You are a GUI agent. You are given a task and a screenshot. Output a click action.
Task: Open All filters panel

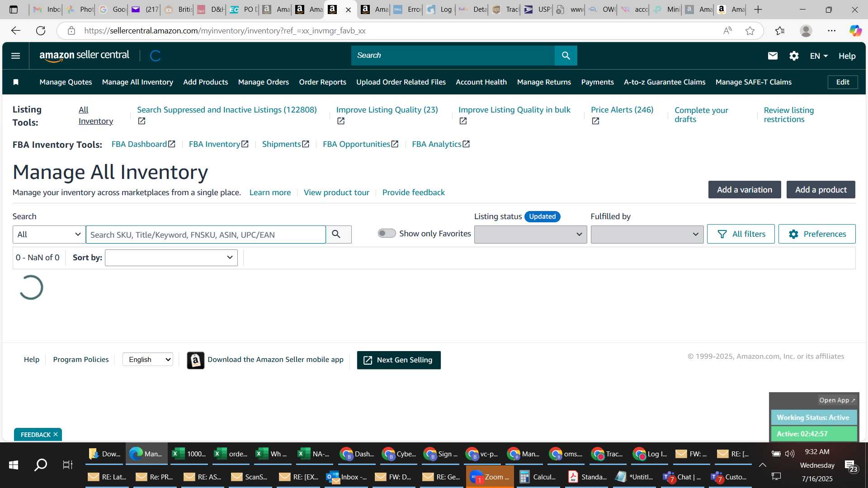pos(741,234)
